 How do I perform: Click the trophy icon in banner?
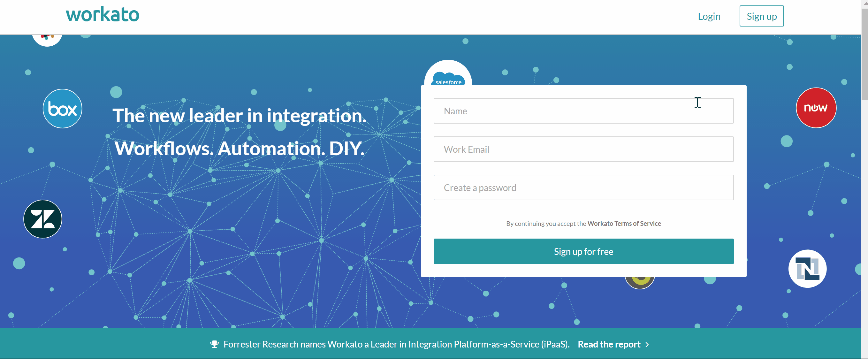tap(214, 344)
